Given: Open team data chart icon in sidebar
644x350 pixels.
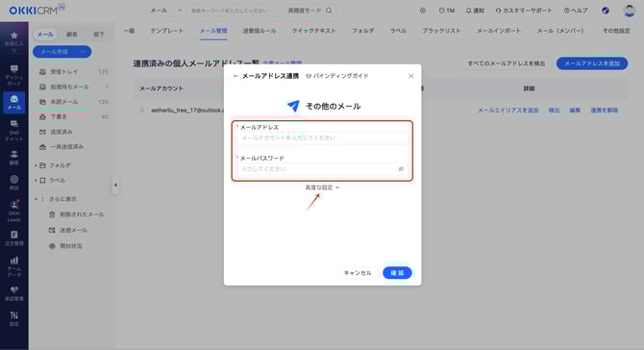Looking at the screenshot, I should [14, 260].
